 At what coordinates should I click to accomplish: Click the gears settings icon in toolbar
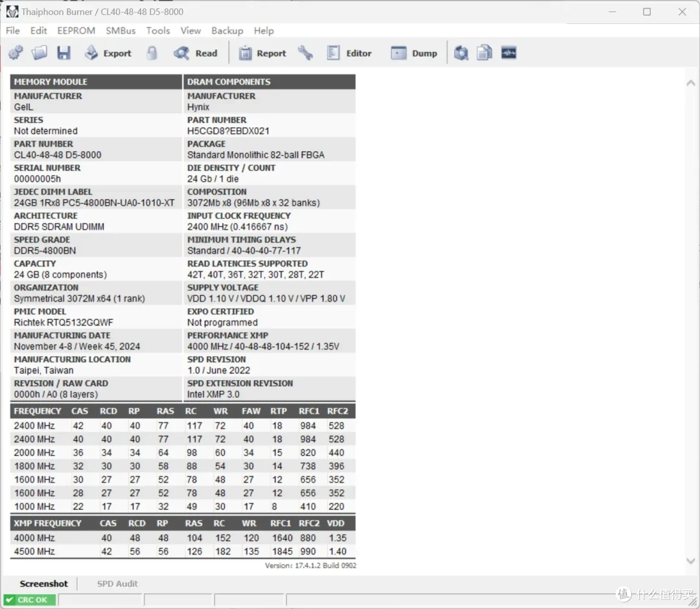pyautogui.click(x=16, y=53)
